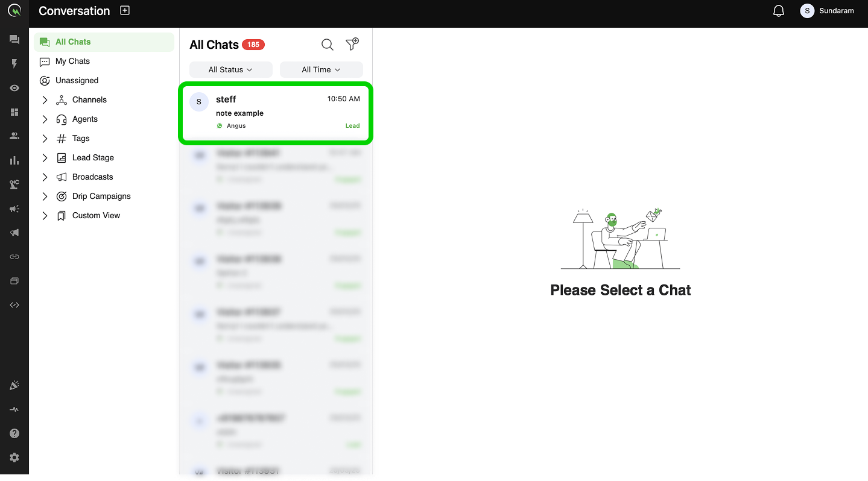
Task: Click the help question mark icon
Action: [14, 433]
